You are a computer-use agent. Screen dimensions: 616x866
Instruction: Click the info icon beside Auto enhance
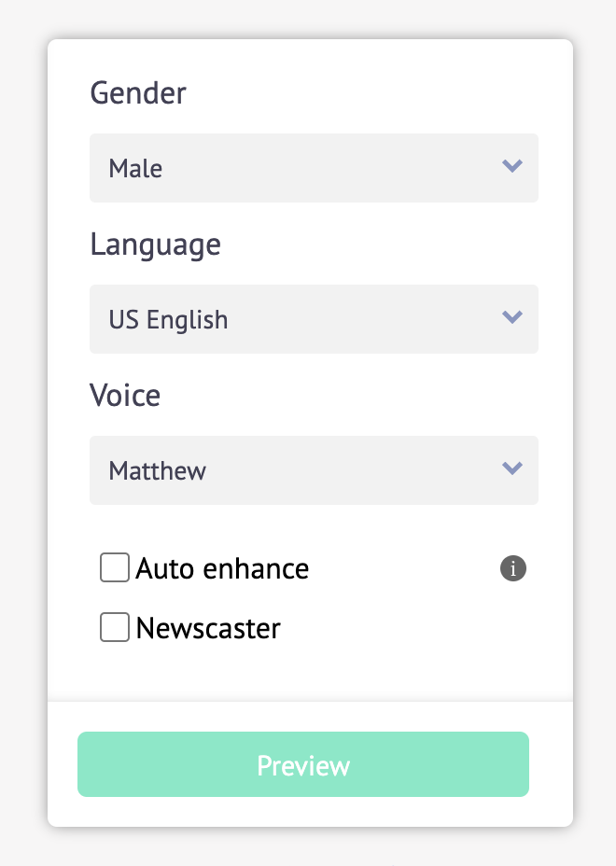(x=513, y=568)
